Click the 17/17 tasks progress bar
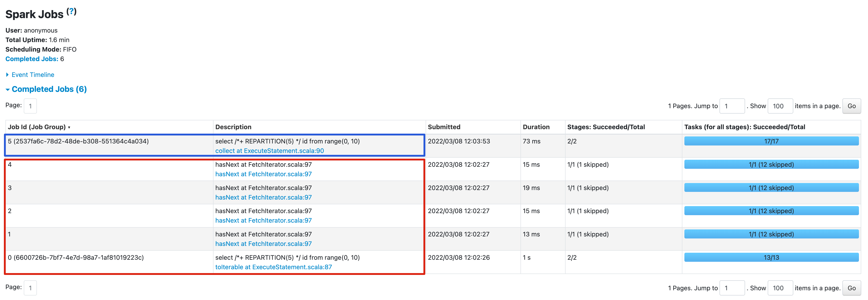Viewport: 868px width, 300px height. [771, 141]
